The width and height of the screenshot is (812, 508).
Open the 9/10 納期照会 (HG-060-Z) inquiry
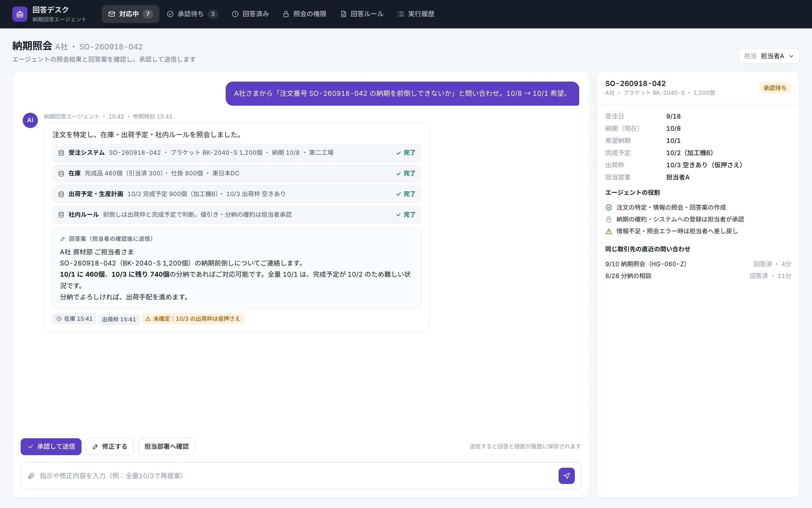pos(698,264)
